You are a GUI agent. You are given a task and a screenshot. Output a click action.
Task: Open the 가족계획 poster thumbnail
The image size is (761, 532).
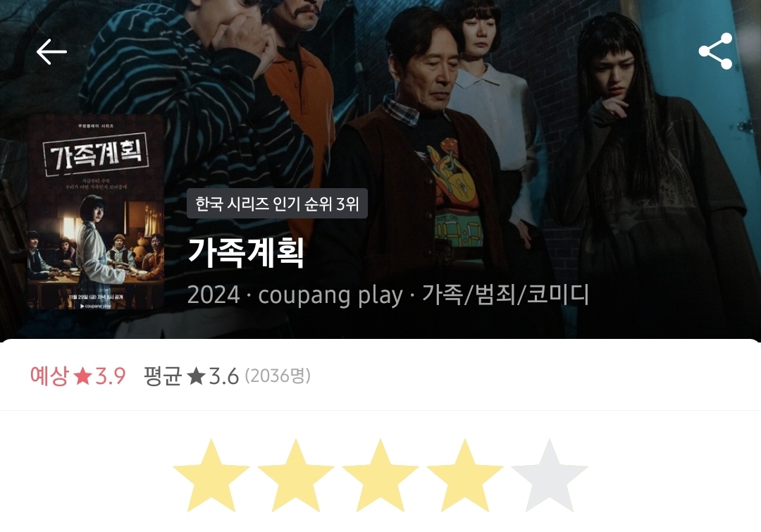96,211
